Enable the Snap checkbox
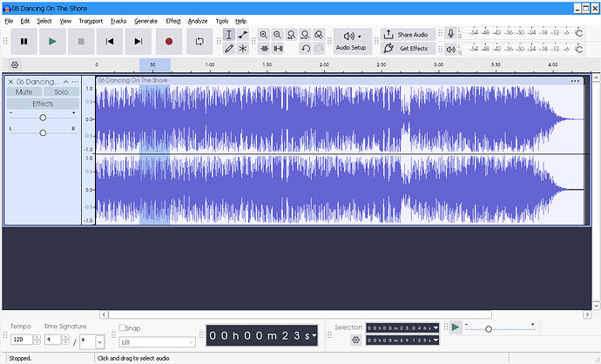This screenshot has width=601, height=364. [122, 328]
